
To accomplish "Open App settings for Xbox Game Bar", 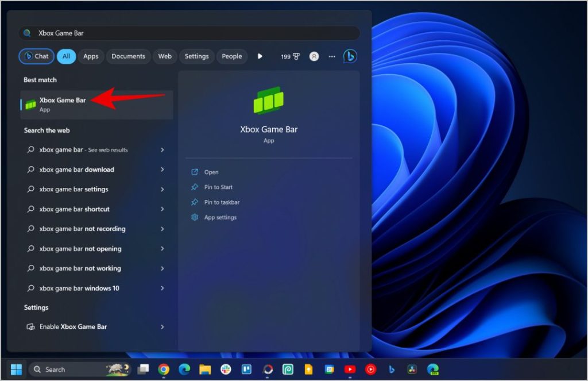I will coord(220,217).
